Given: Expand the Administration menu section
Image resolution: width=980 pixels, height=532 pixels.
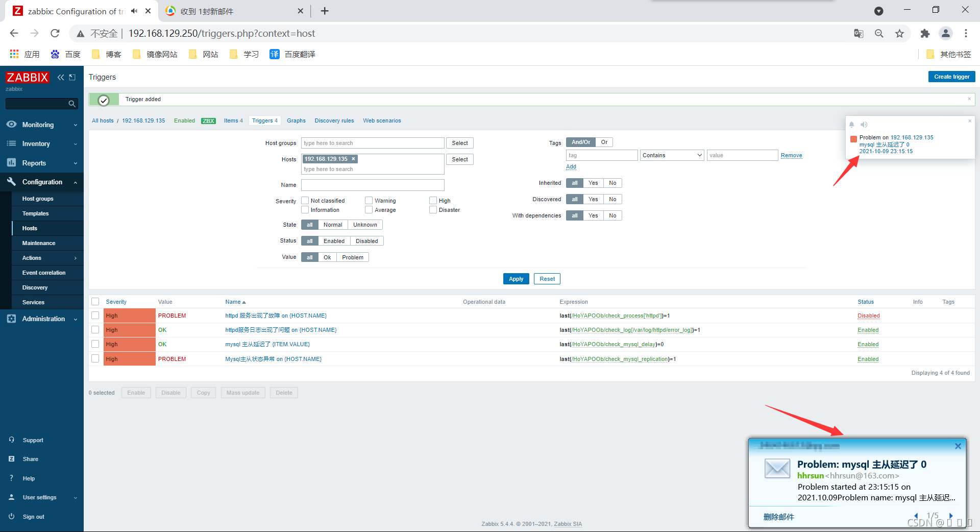Looking at the screenshot, I should 42,319.
